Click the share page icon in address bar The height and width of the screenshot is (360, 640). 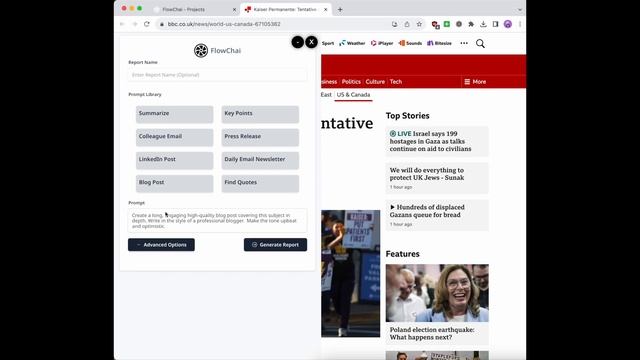[x=407, y=24]
